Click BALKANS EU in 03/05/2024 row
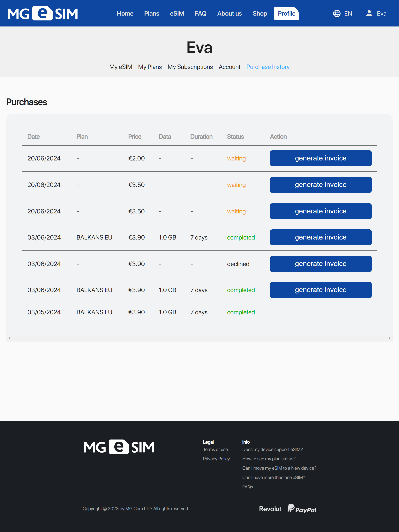 coord(94,312)
